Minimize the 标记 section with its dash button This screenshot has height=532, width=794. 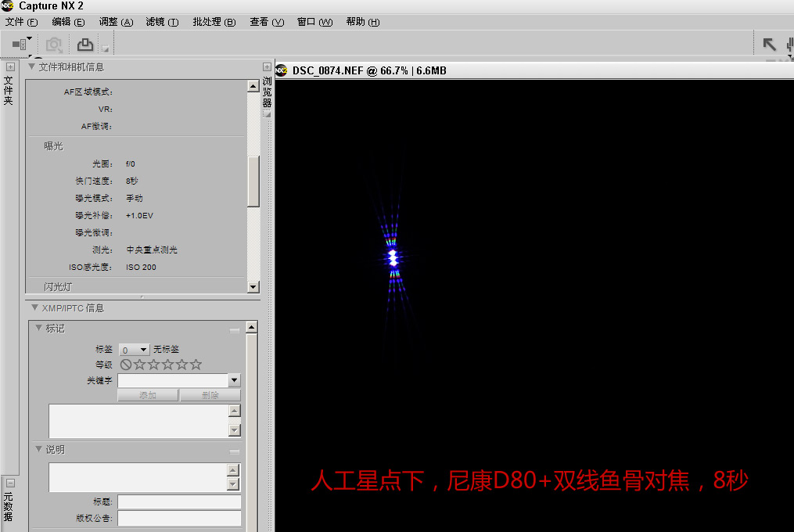pyautogui.click(x=234, y=330)
